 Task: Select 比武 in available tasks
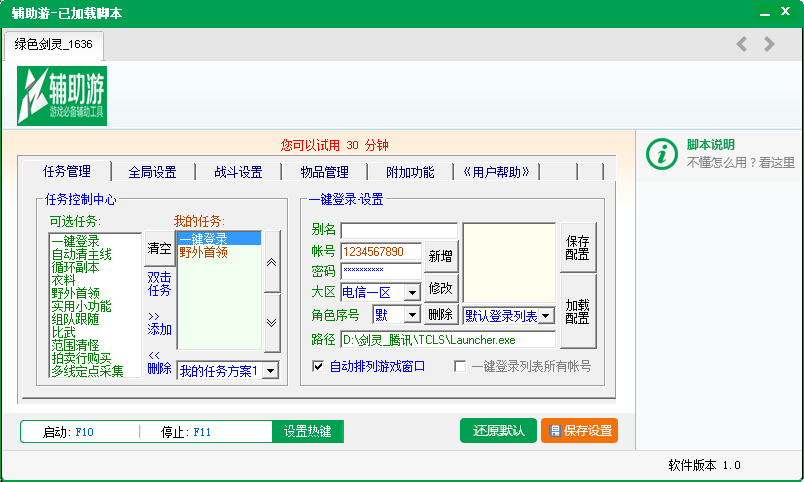click(63, 332)
